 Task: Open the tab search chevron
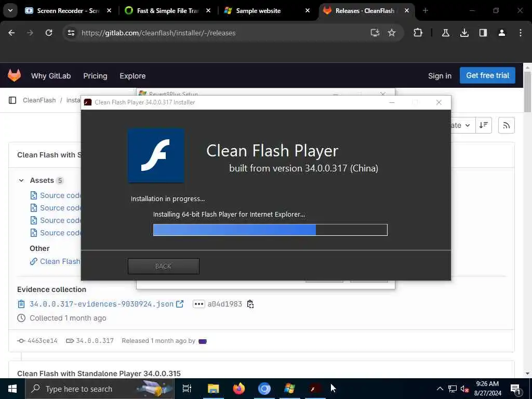[x=10, y=10]
